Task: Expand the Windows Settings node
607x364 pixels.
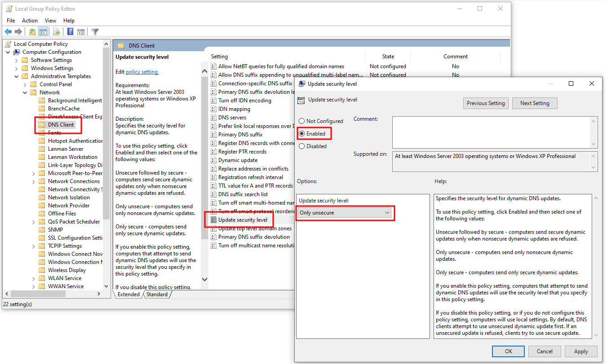Action: 17,68
